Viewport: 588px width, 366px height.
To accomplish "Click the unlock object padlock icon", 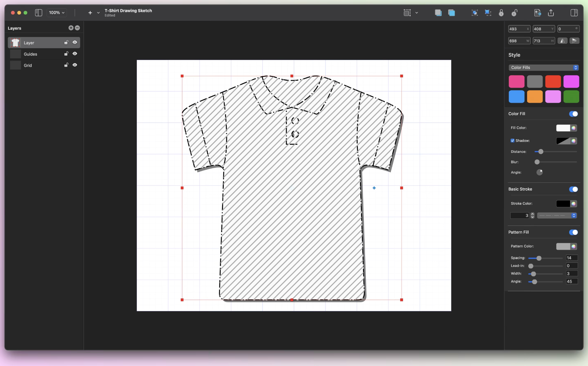I will [514, 13].
